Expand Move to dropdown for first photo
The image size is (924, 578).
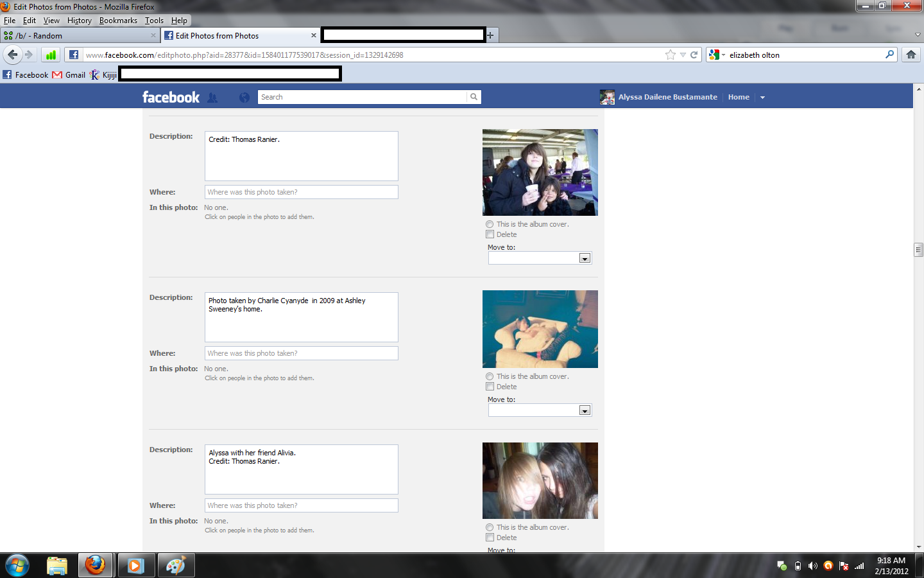pos(584,258)
